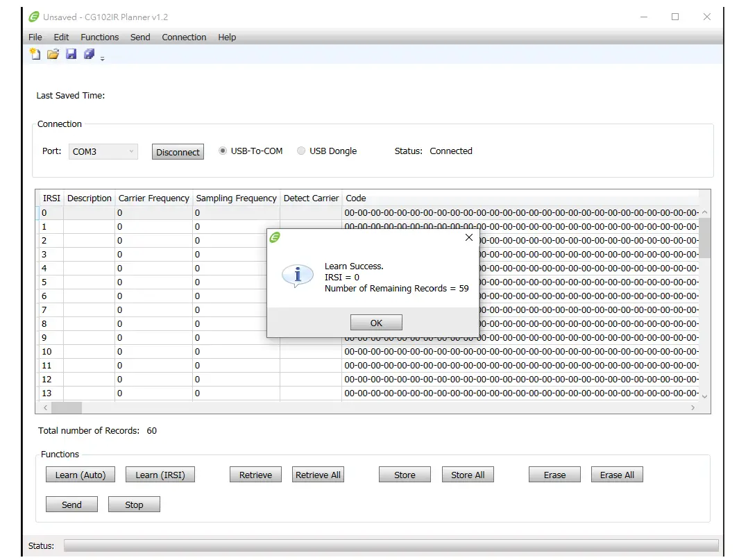Click the Code cell in row 10
Image resolution: width=739 pixels, height=560 pixels.
[x=520, y=352]
